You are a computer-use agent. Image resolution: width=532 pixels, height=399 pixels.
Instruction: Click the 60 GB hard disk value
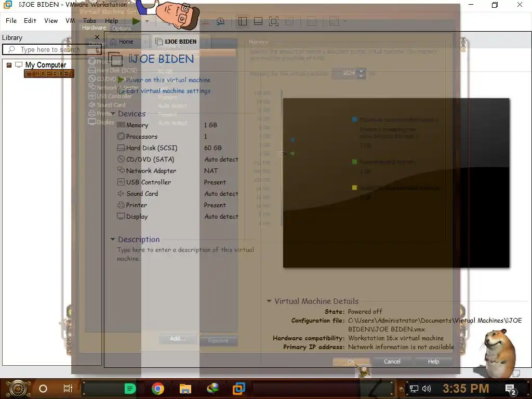(212, 148)
